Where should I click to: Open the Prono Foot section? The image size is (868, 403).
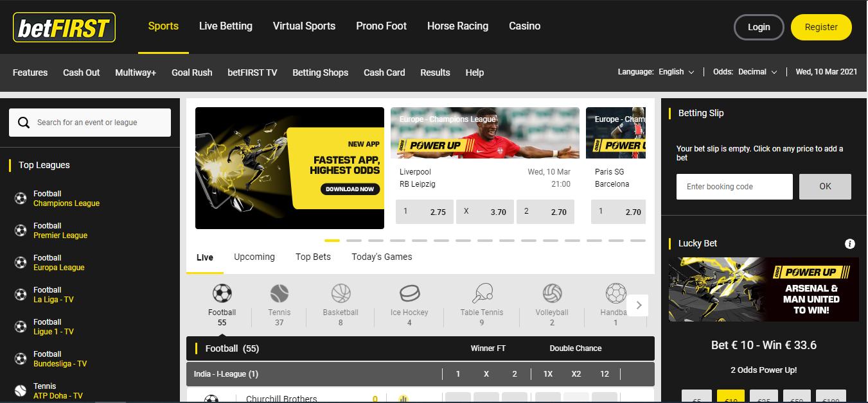[x=382, y=26]
